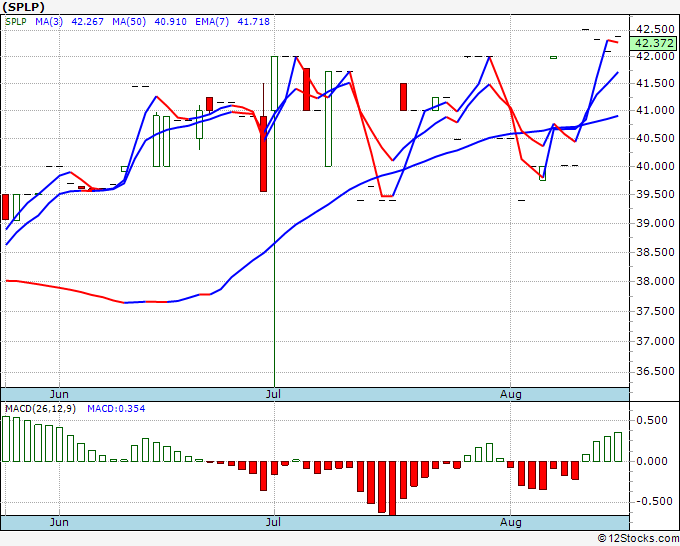Select the MA(3) value 42.267
This screenshot has height=546, width=680.
point(87,22)
